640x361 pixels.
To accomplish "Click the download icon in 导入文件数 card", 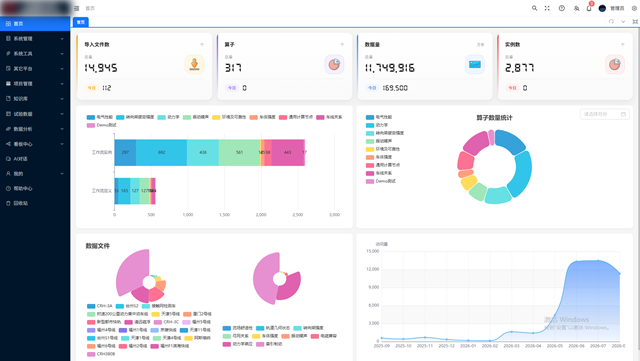I will (194, 65).
